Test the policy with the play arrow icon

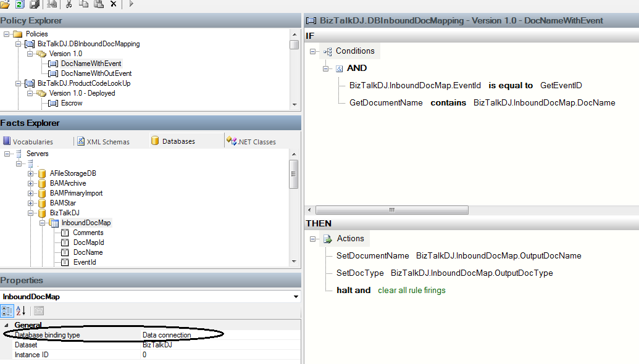tap(132, 4)
